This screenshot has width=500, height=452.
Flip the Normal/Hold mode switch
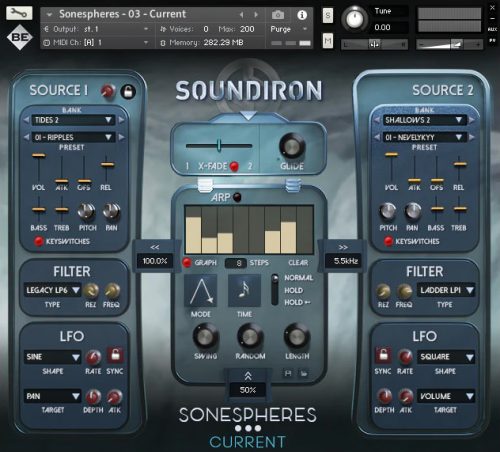[x=275, y=290]
